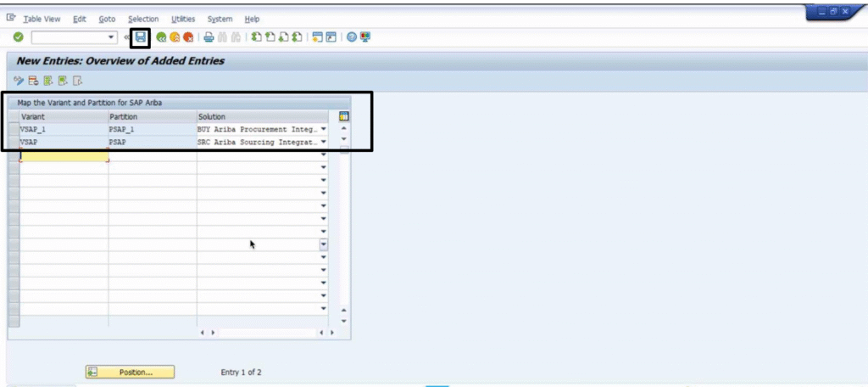The height and width of the screenshot is (387, 868).
Task: Click the top scroll-up arrow of the table
Action: 344,129
